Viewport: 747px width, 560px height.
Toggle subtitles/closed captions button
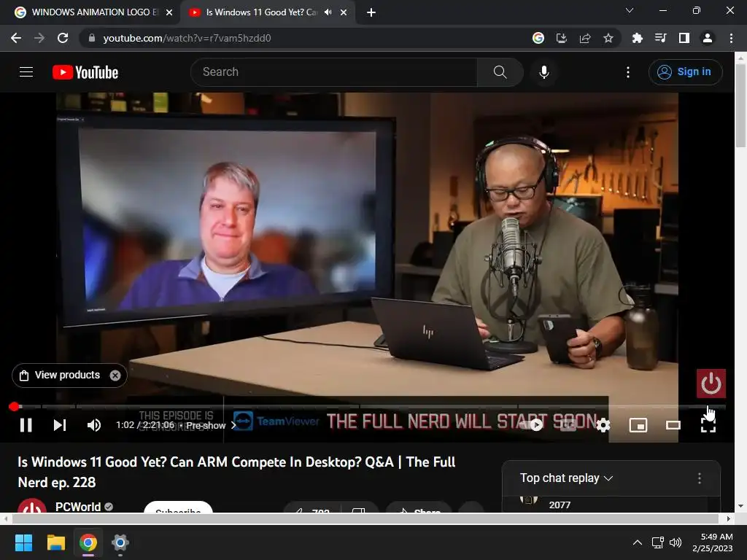[568, 425]
